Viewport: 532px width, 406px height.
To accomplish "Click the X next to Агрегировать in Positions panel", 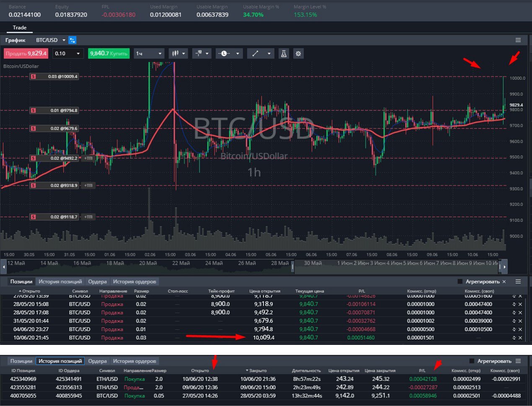I will coord(504,282).
